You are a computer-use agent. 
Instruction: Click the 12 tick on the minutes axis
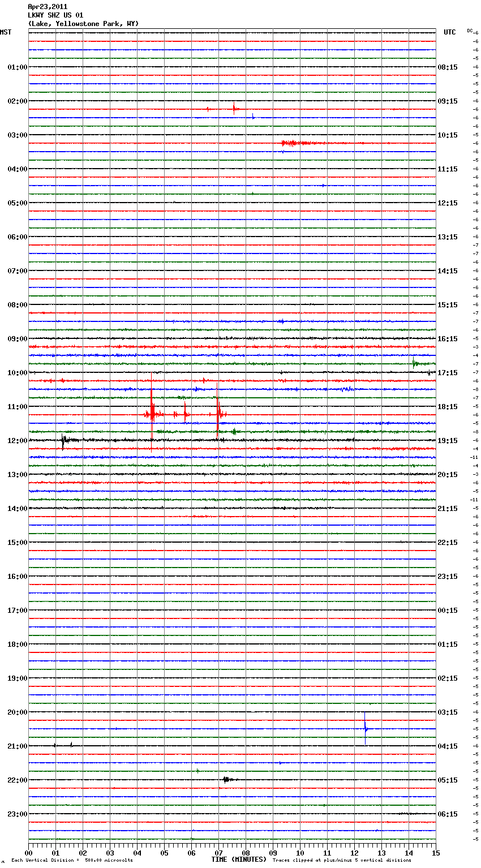(354, 853)
